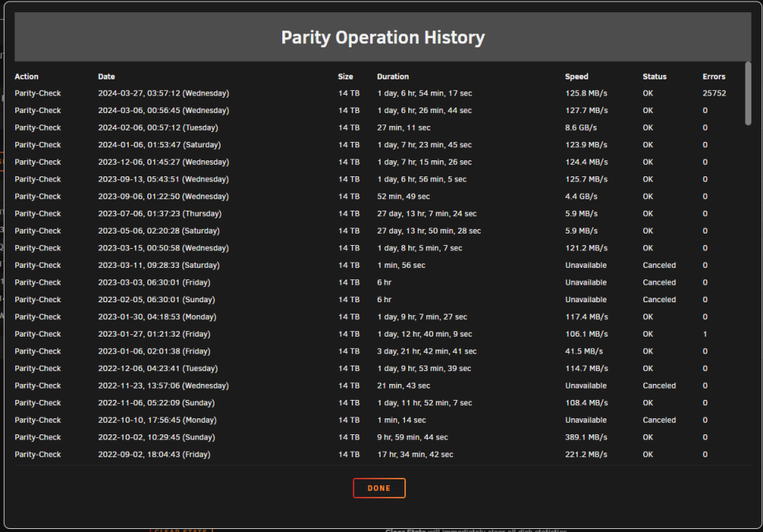Select date 2024-02-06, 00:57:12 (Tuesday)

click(158, 127)
